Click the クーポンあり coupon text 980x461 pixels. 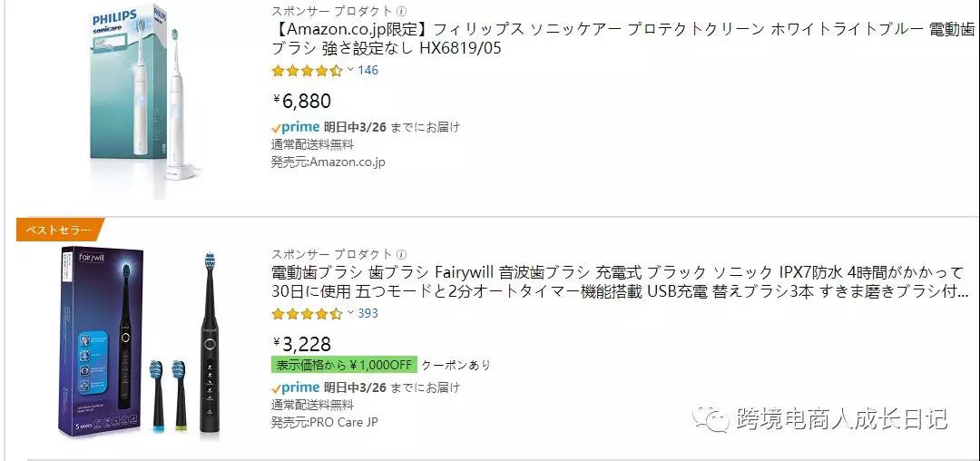pos(456,365)
